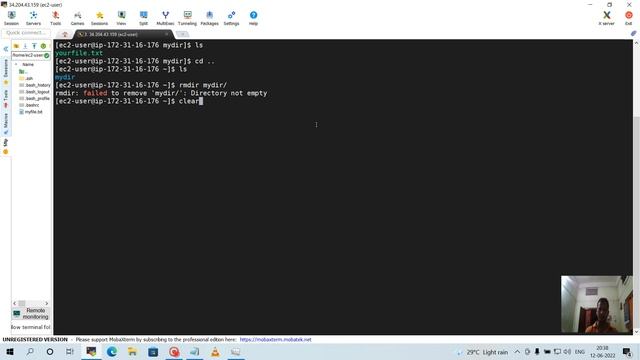
Task: Open the Macros vertical sidebar tab
Action: tap(6, 124)
